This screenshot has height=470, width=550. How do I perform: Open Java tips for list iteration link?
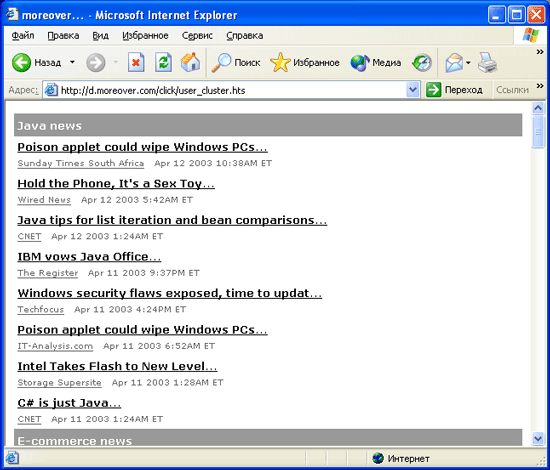tap(172, 220)
